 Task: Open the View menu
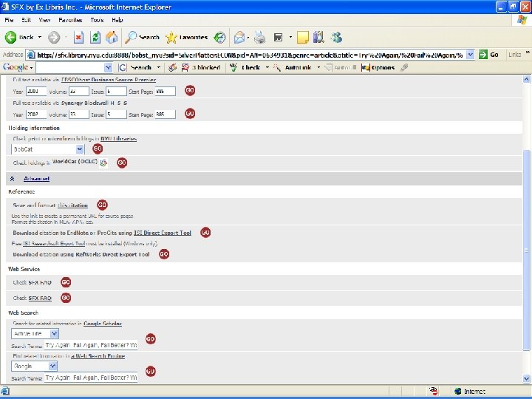pyautogui.click(x=44, y=20)
